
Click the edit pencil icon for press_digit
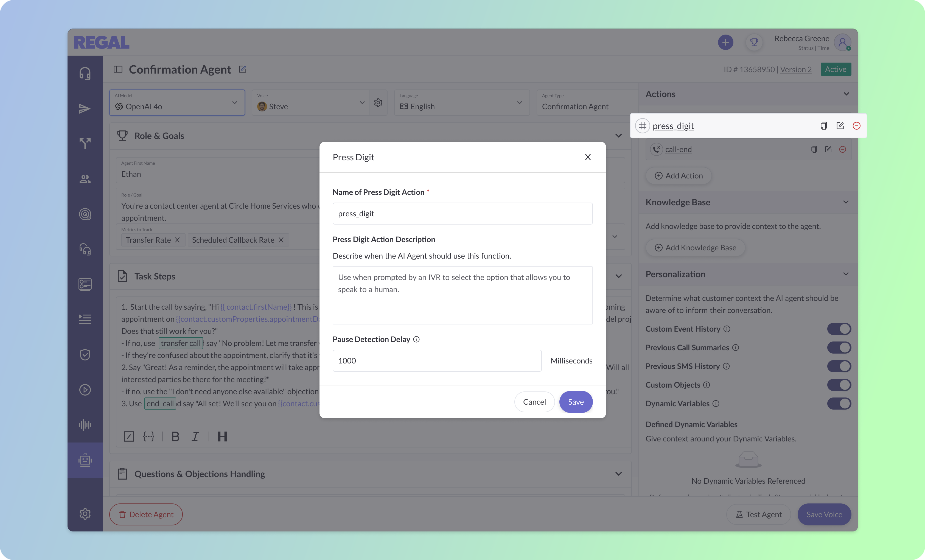pos(840,126)
